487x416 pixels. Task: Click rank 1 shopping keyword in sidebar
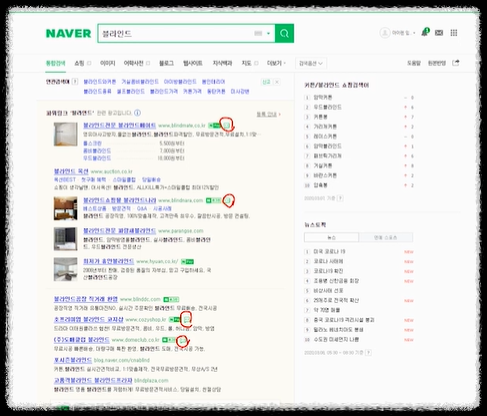coord(323,97)
